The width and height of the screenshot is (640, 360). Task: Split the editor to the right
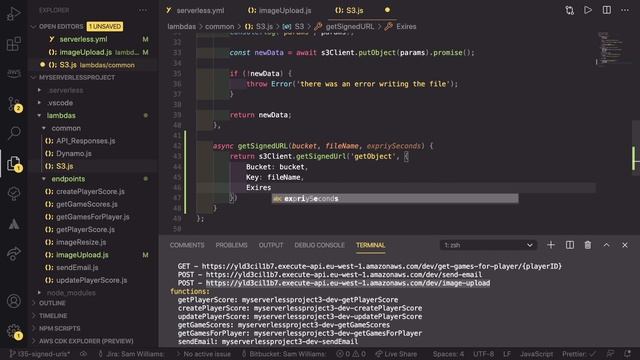[x=607, y=10]
